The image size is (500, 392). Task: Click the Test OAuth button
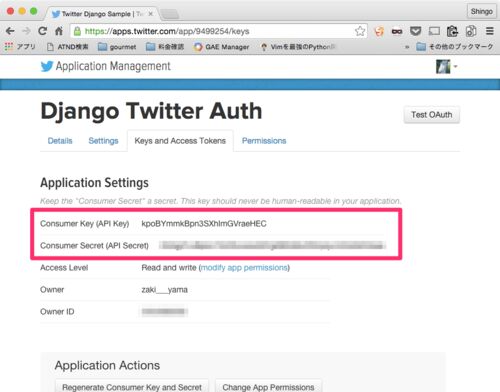point(432,115)
